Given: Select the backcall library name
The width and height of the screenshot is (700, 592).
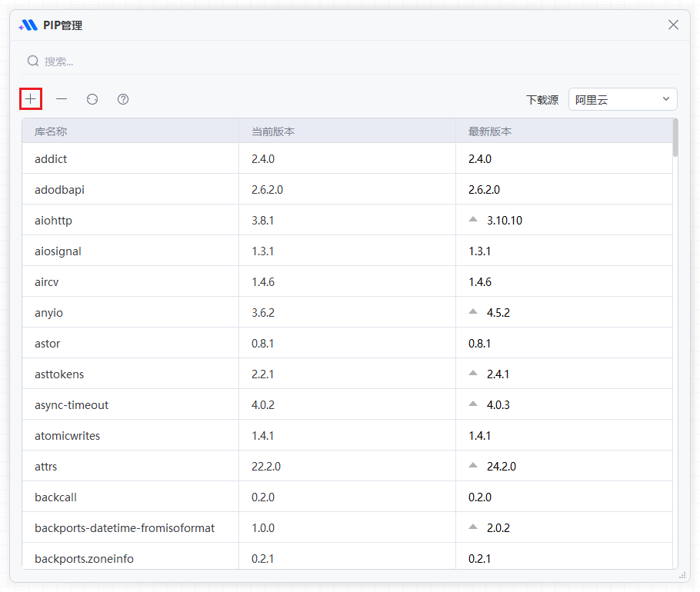Looking at the screenshot, I should pos(56,497).
